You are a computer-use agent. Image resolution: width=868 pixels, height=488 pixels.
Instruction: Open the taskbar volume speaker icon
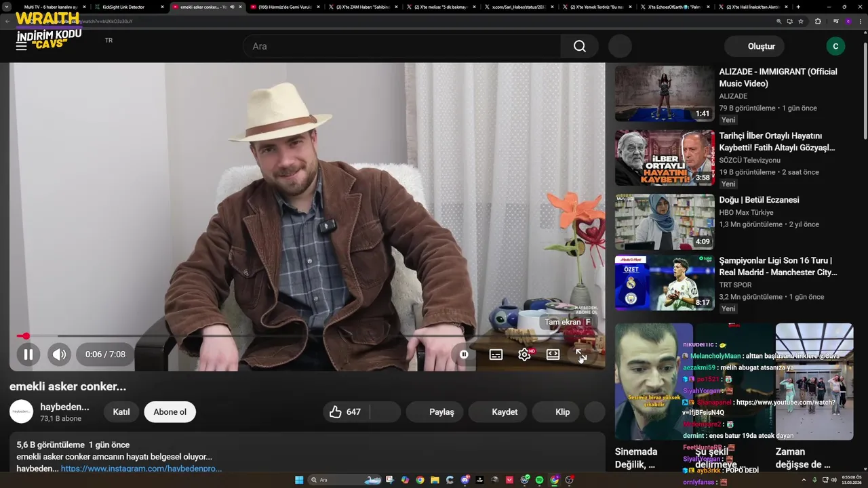pyautogui.click(x=833, y=480)
